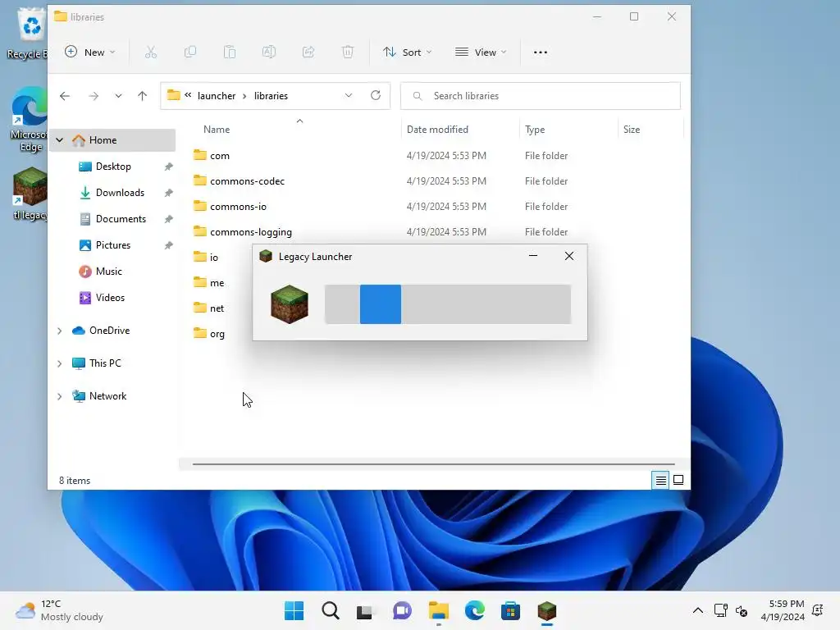The image size is (840, 630).
Task: Select Downloads in navigation pane
Action: click(x=120, y=193)
